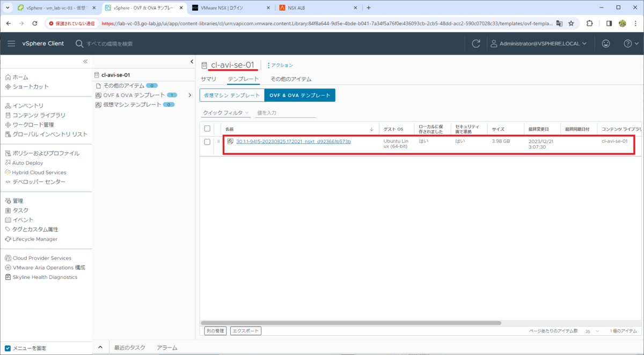Open the Quick Filter dropdown
The image size is (644, 355).
[x=226, y=113]
